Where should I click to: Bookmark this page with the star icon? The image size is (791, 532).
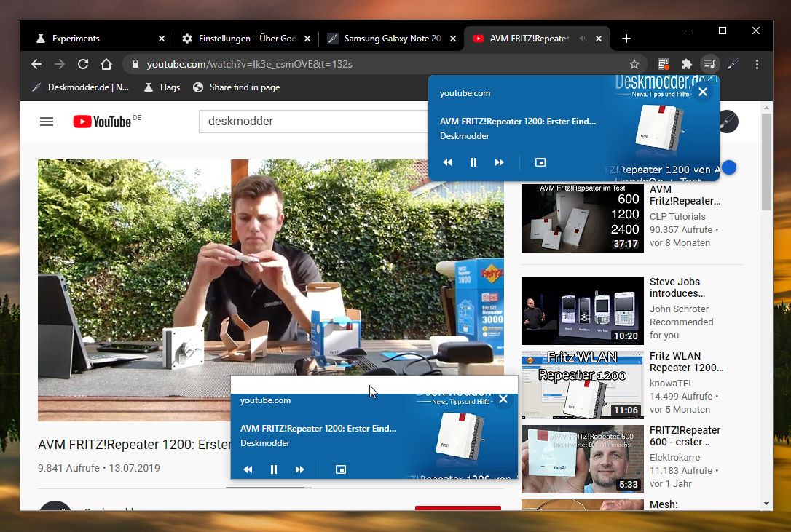[634, 64]
